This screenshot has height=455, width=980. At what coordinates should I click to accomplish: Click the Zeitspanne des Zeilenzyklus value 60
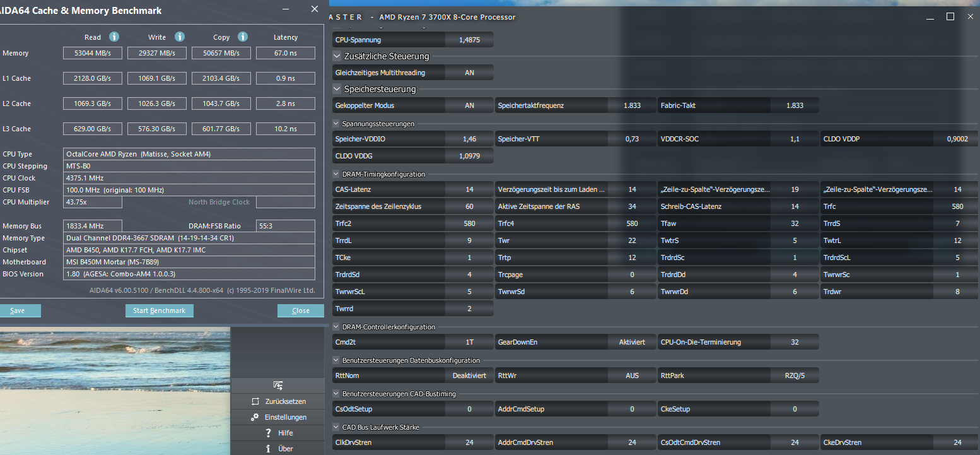tap(469, 206)
